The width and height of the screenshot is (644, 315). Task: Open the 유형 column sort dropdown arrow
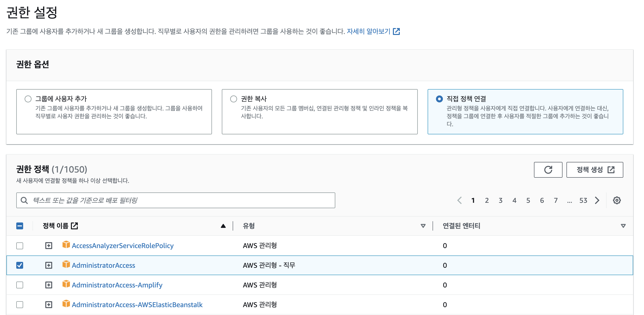(423, 226)
